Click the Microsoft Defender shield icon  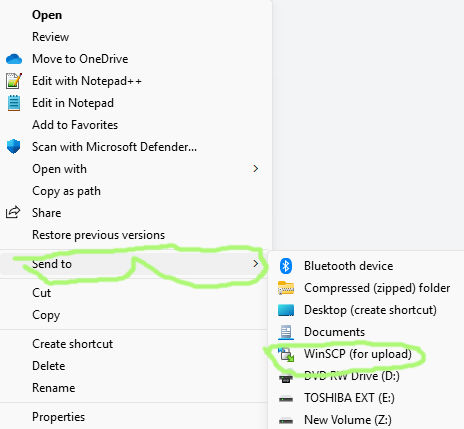tap(14, 147)
